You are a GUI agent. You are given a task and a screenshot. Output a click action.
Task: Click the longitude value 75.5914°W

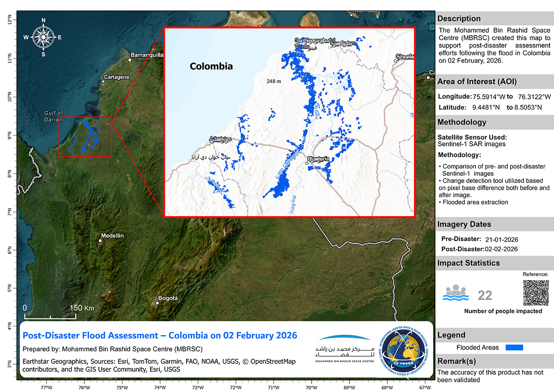488,97
